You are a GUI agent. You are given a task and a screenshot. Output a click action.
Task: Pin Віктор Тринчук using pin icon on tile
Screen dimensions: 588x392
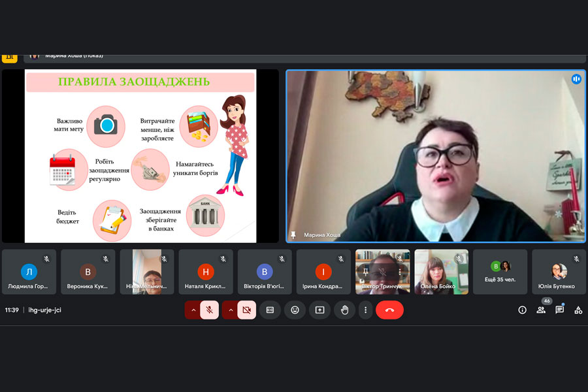(x=365, y=272)
